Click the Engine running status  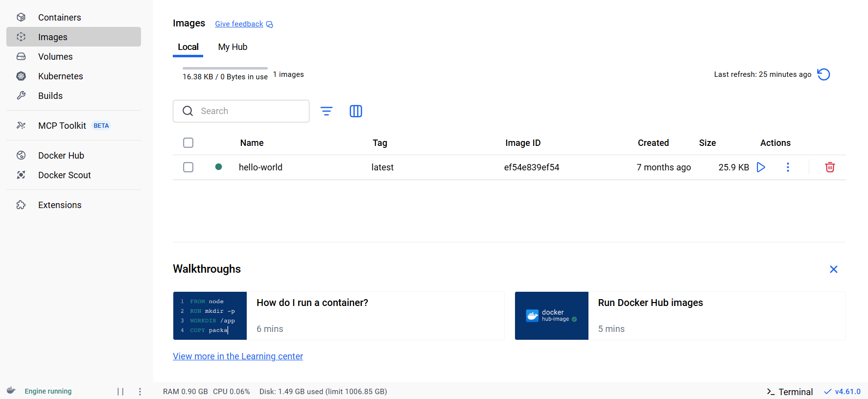(48, 391)
